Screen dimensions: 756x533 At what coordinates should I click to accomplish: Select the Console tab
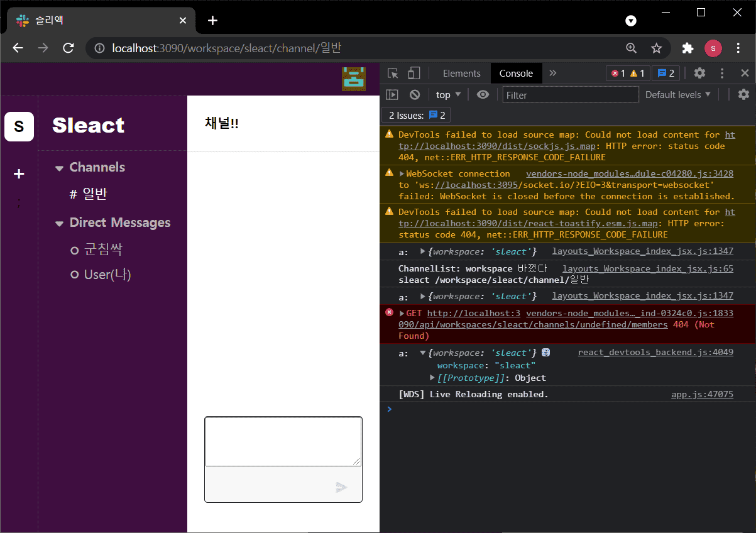coord(516,74)
